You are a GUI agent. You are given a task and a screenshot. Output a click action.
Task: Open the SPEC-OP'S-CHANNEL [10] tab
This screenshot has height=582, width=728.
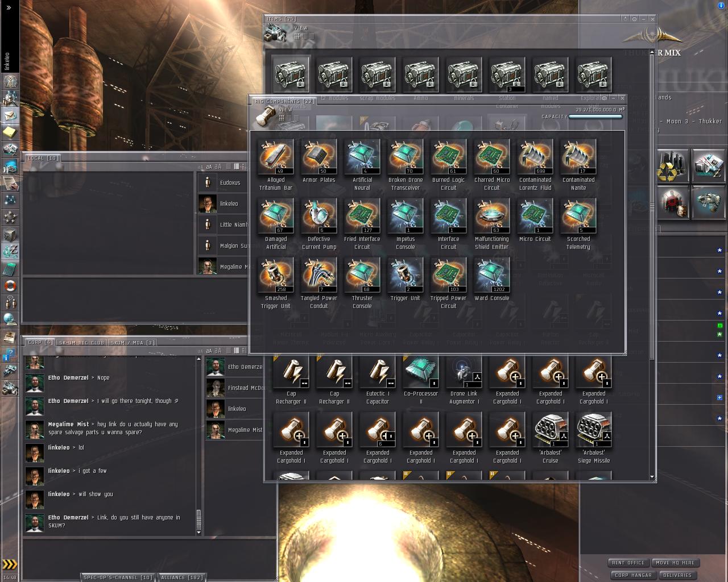(118, 577)
